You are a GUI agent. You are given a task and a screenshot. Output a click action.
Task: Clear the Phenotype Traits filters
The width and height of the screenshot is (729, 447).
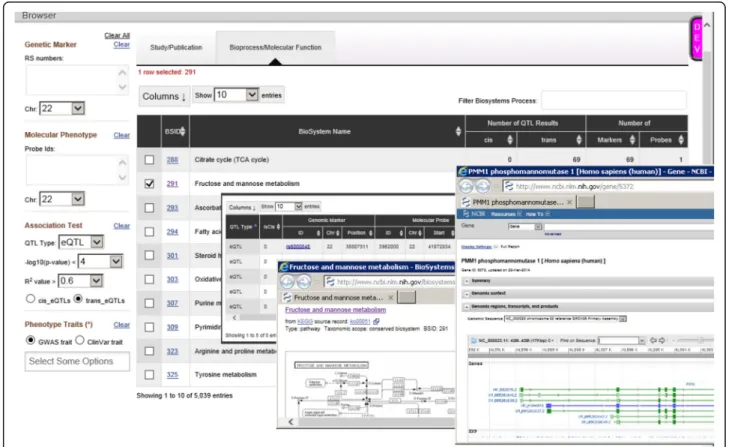[x=121, y=325]
